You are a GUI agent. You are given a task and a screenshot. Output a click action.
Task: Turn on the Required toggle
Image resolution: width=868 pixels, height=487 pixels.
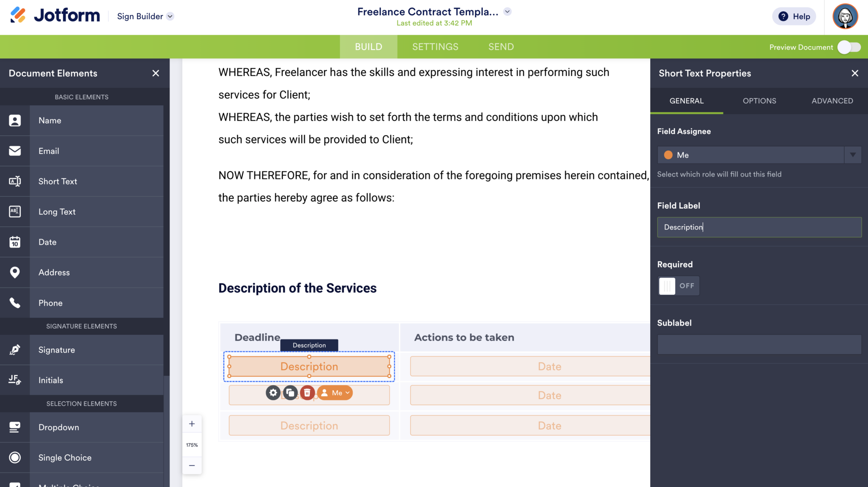click(678, 285)
